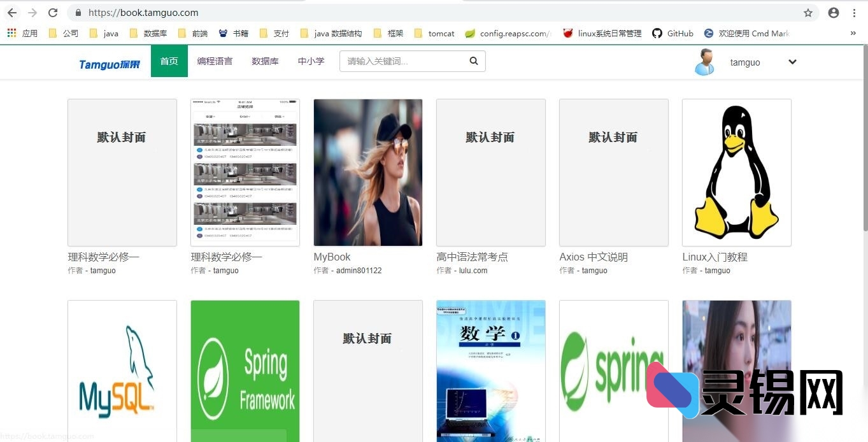This screenshot has height=442, width=868.
Task: Click the apps grid icon on bookmarks bar
Action: click(x=11, y=32)
